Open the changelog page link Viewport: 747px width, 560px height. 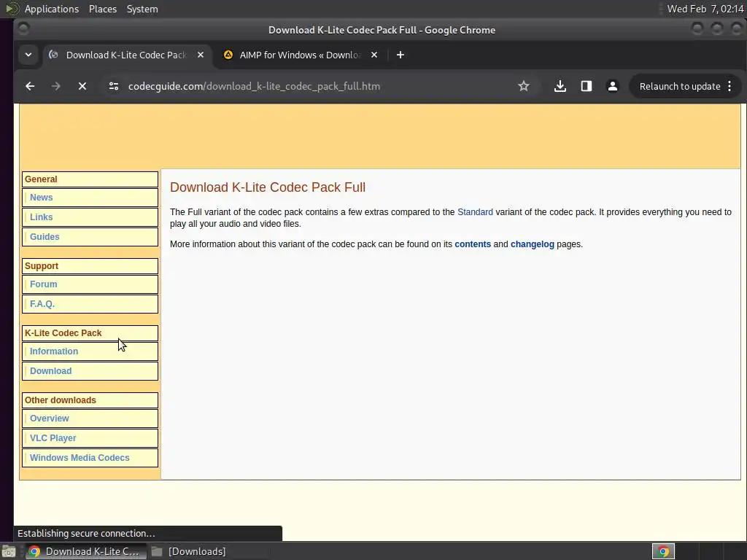(x=532, y=244)
